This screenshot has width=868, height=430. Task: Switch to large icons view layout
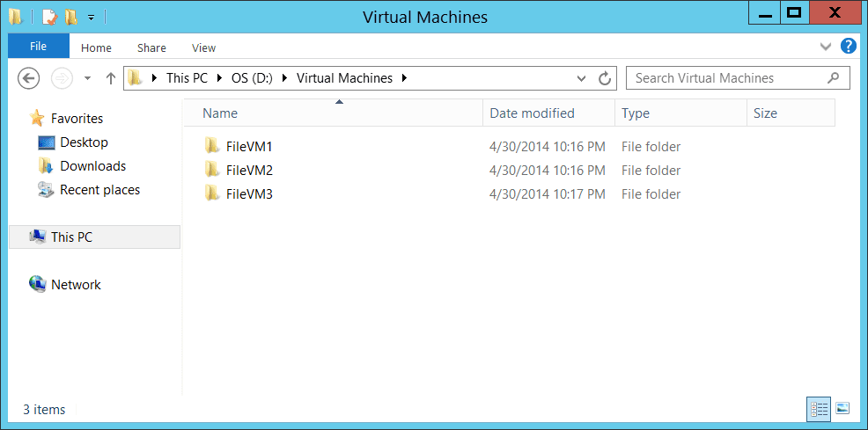coord(842,409)
